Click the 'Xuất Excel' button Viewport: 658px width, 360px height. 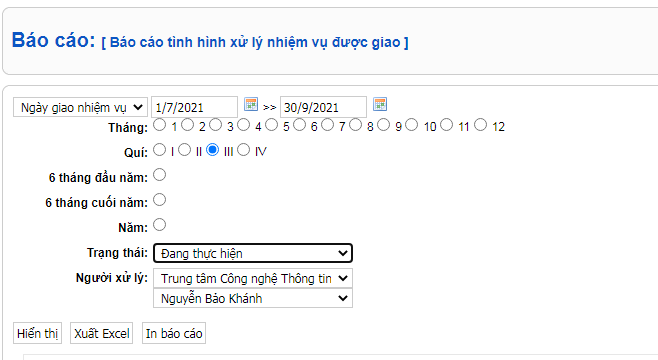click(x=102, y=333)
